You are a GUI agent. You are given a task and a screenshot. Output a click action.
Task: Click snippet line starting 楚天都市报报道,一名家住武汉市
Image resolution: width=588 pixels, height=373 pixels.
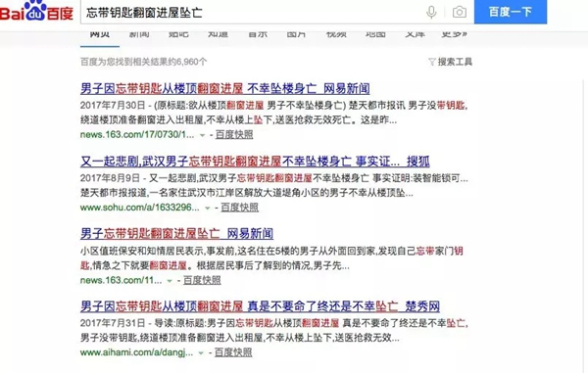247,193
